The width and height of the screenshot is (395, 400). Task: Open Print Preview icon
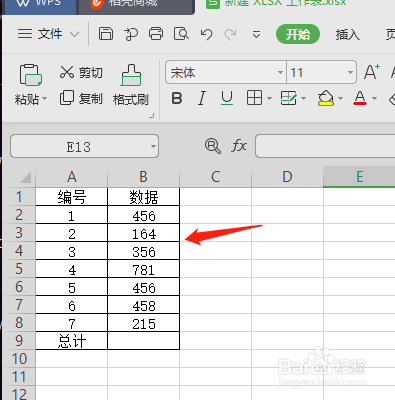coord(181,34)
